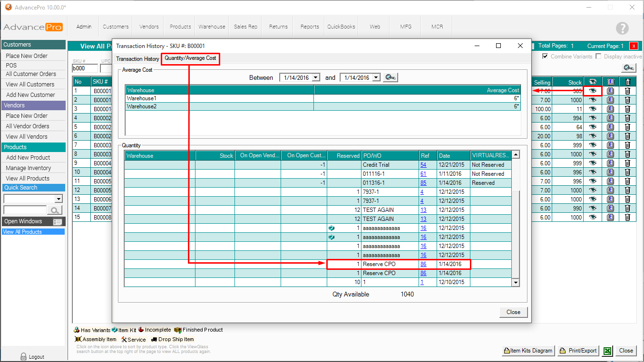Uncheck the Combine Variants checkbox
This screenshot has width=644, height=362.
coord(546,57)
